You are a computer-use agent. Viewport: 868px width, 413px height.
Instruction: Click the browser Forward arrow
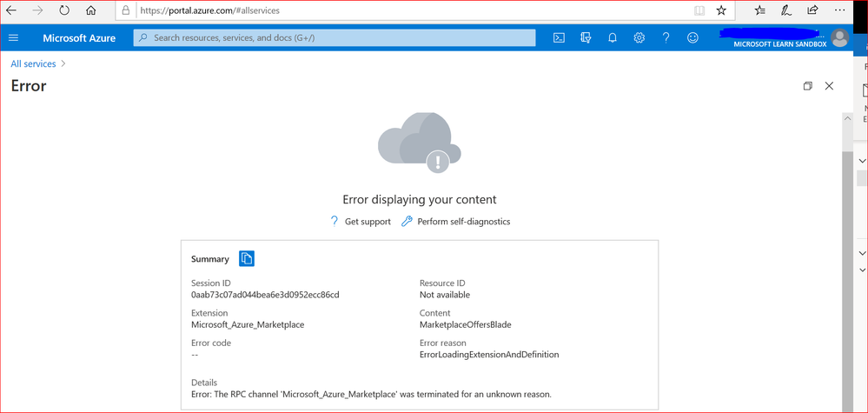click(x=37, y=10)
